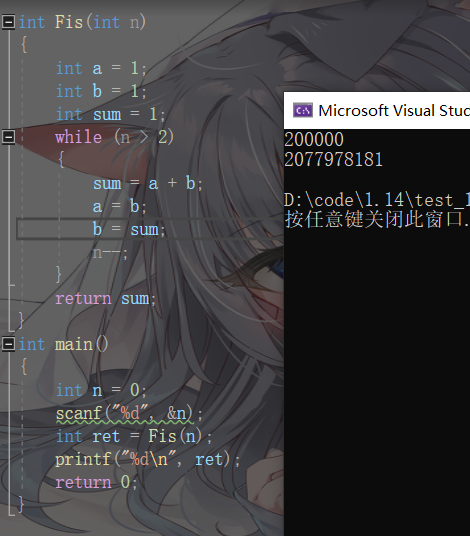Click the console output 2077978181
470x536 pixels.
pos(333,160)
